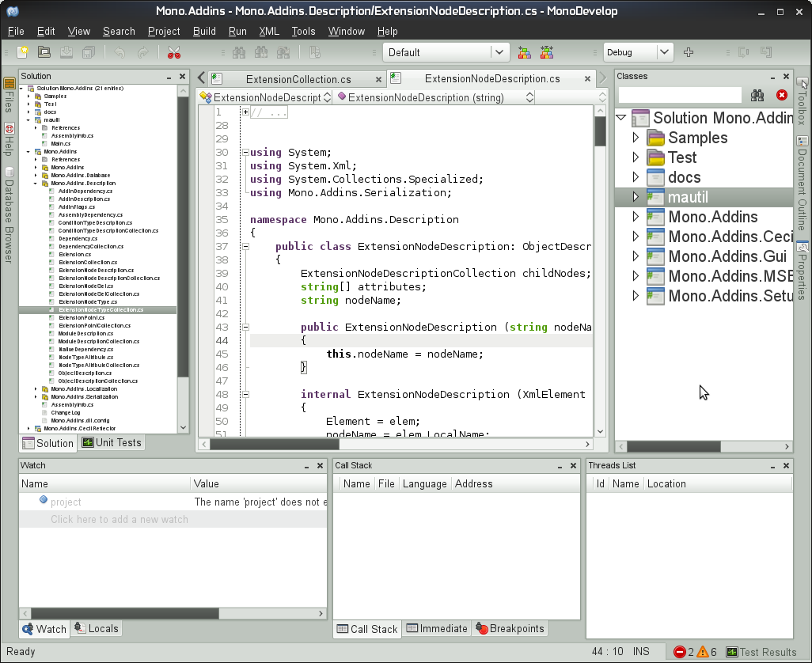Screen dimensions: 812x663
Task: Expand the folded region at line 1
Action: coord(245,112)
